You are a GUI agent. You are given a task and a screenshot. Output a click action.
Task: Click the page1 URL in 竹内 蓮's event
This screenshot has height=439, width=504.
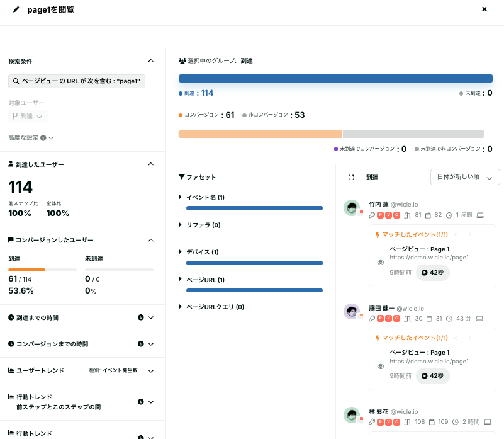coord(429,258)
